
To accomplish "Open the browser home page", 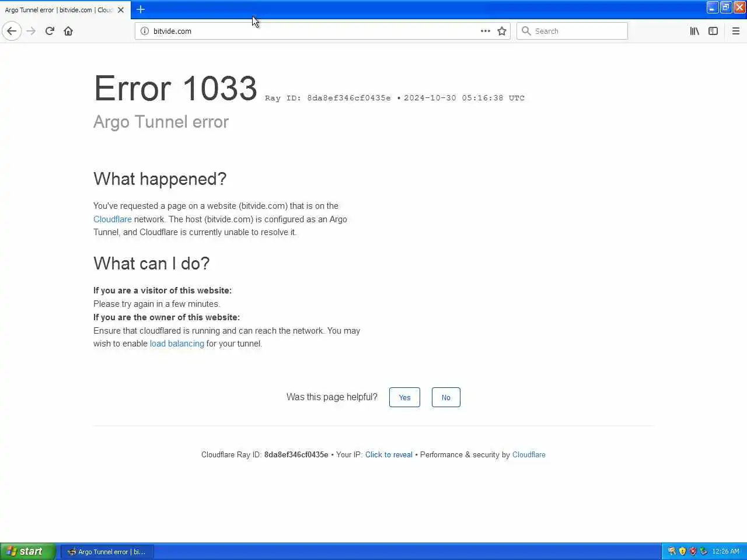I will (68, 31).
